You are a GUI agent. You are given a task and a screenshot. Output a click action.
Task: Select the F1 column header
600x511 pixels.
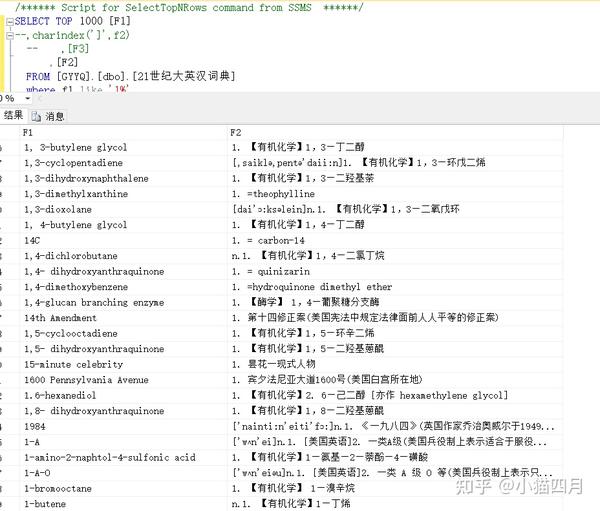[x=124, y=133]
